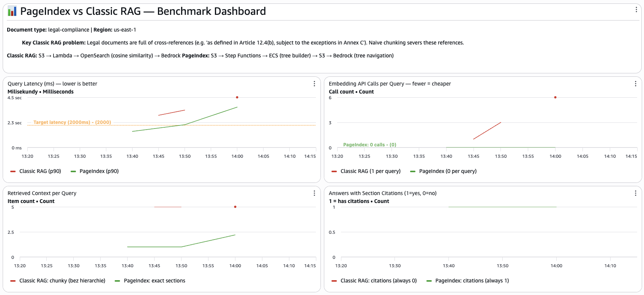This screenshot has height=295, width=644.
Task: Click the PageIndex vs Classic RAG dashboard heading
Action: click(143, 11)
